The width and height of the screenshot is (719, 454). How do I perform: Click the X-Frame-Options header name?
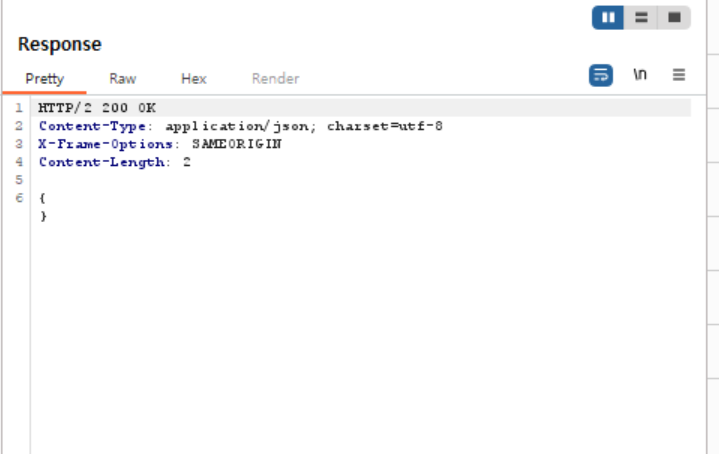coord(105,144)
